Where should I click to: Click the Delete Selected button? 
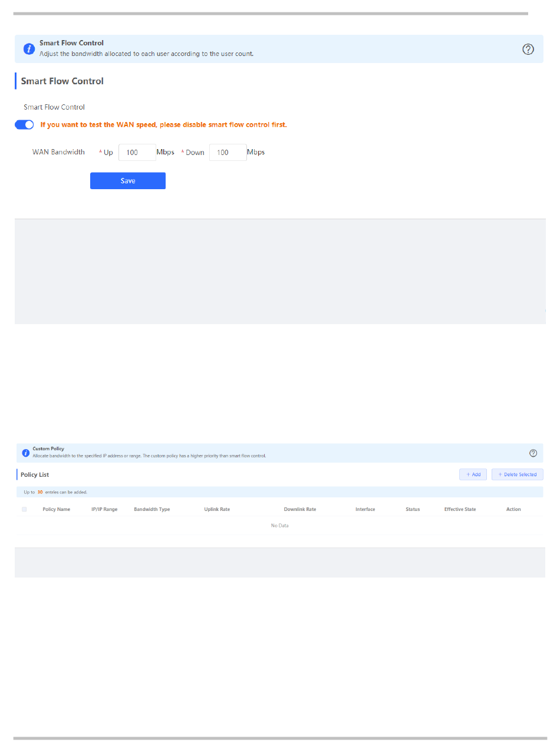(x=517, y=474)
